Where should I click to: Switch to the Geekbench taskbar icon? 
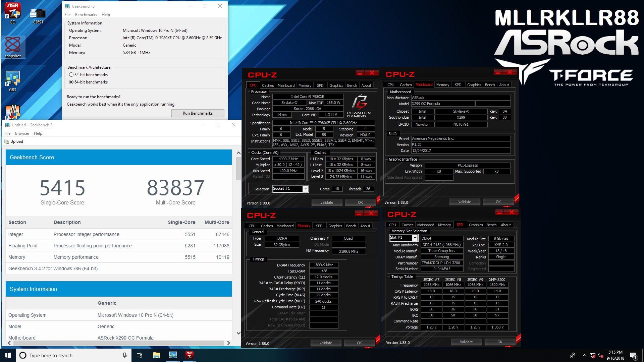point(173,355)
